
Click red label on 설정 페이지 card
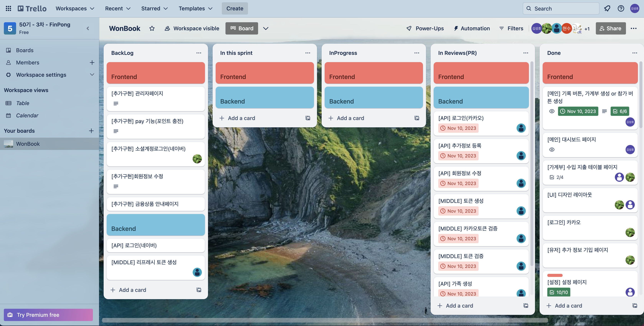point(555,275)
